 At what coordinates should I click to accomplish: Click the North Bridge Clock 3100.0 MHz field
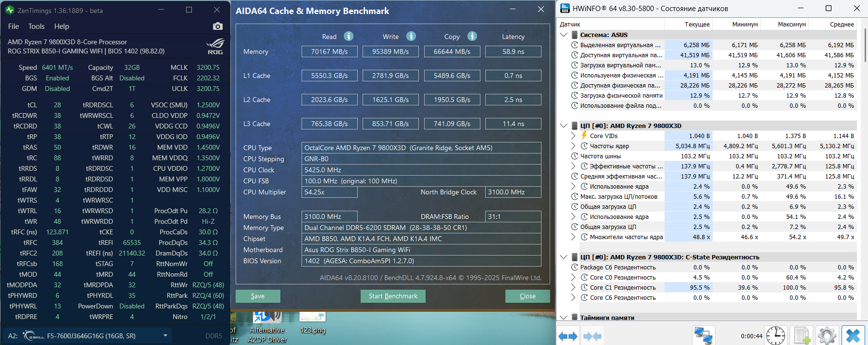coord(513,192)
